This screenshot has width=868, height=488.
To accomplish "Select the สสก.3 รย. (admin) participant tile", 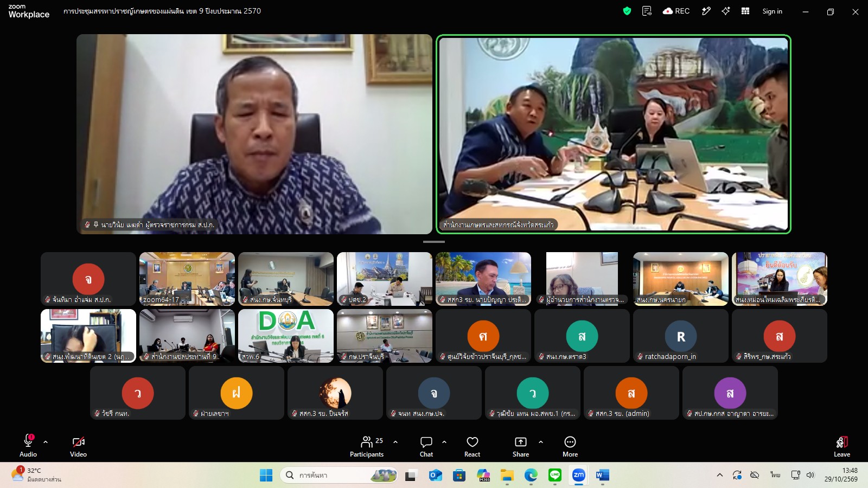I will (x=631, y=393).
